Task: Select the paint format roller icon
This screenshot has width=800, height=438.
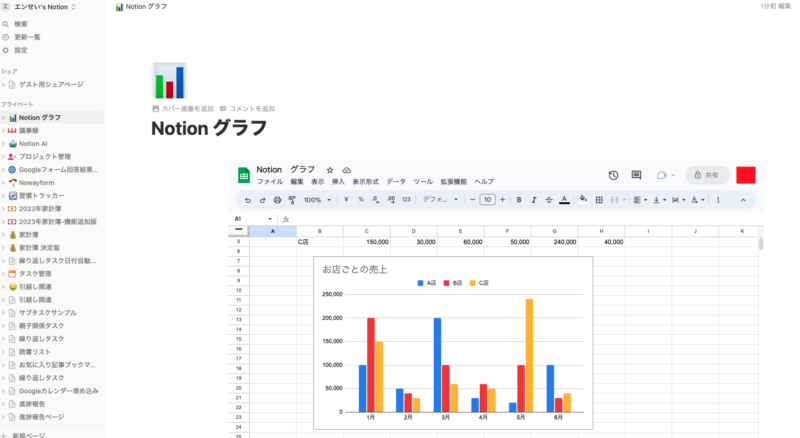Action: [x=292, y=200]
